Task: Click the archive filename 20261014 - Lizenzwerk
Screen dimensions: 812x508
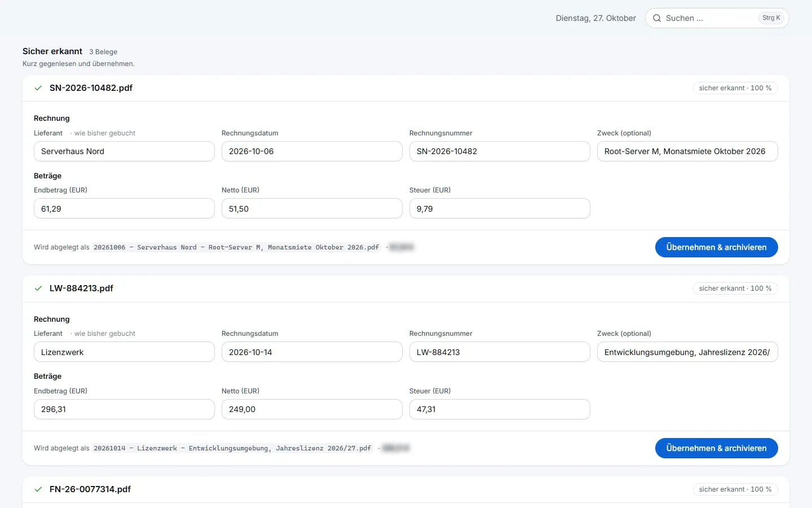Action: coord(232,448)
